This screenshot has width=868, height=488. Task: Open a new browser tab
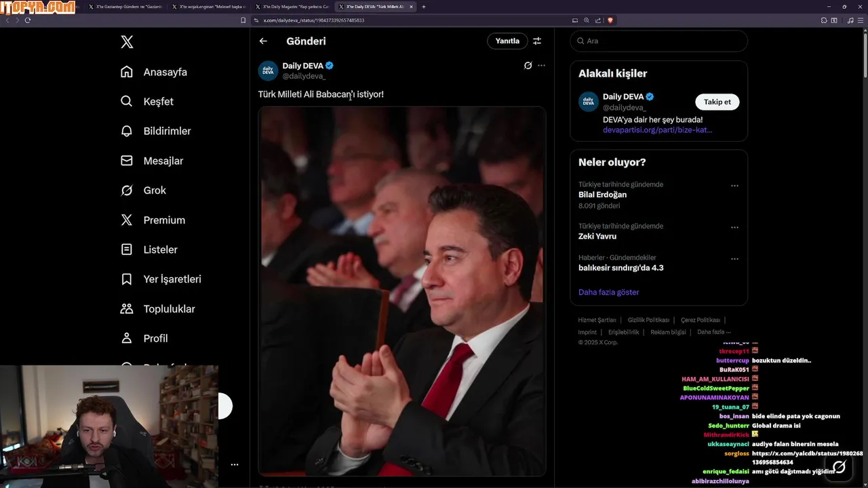424,7
